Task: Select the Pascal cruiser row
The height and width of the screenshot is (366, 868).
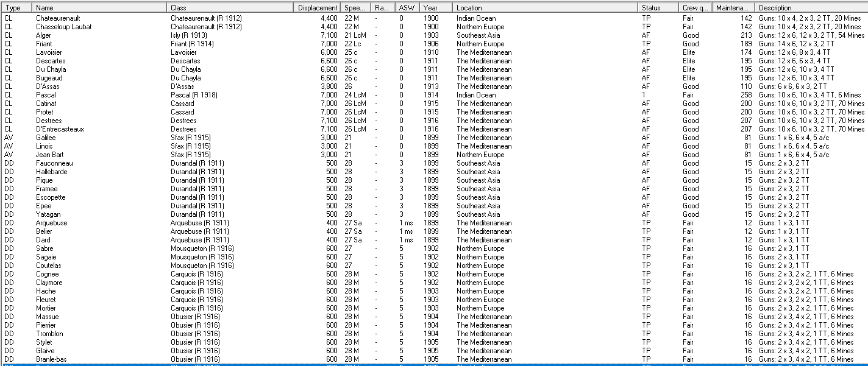Action: tap(46, 95)
